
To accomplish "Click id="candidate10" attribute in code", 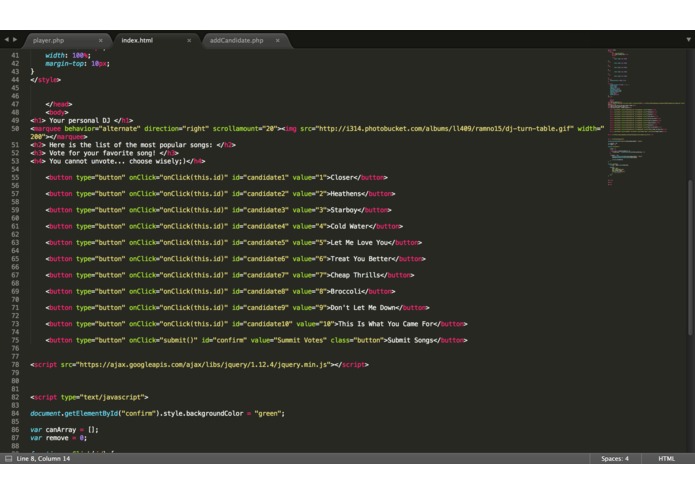I will tap(262, 324).
